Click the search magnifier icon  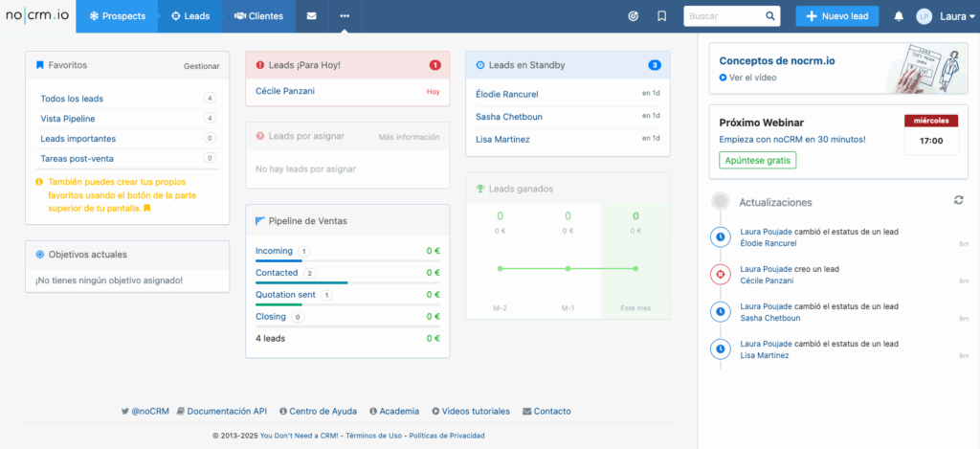click(x=770, y=16)
